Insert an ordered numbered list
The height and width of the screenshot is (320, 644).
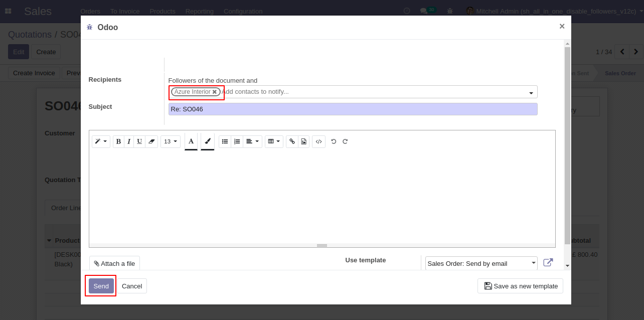coord(237,141)
